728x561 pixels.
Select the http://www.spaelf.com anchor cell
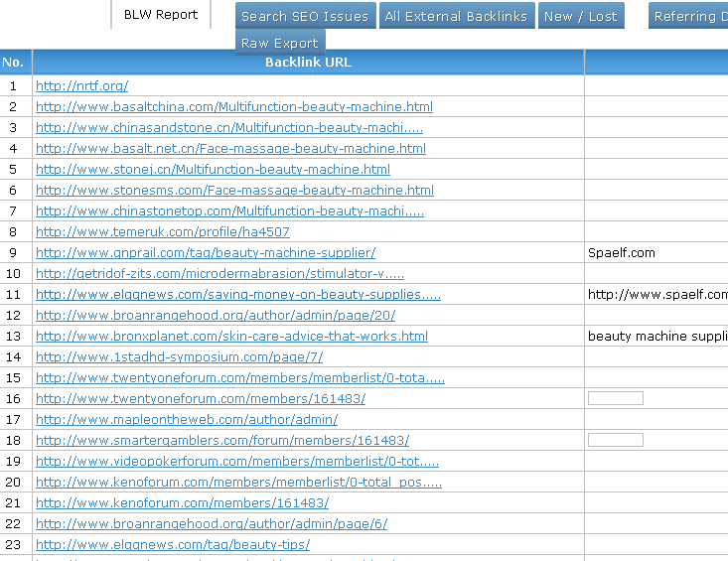657,295
